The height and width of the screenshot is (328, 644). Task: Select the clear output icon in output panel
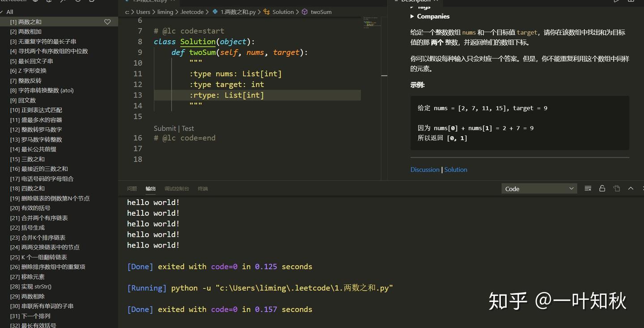click(588, 188)
